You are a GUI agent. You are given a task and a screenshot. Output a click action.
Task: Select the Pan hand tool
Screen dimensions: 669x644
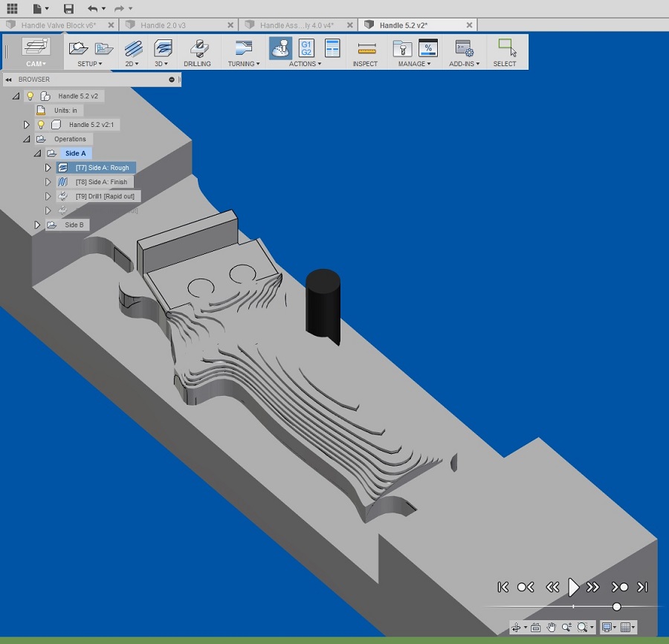coord(551,628)
